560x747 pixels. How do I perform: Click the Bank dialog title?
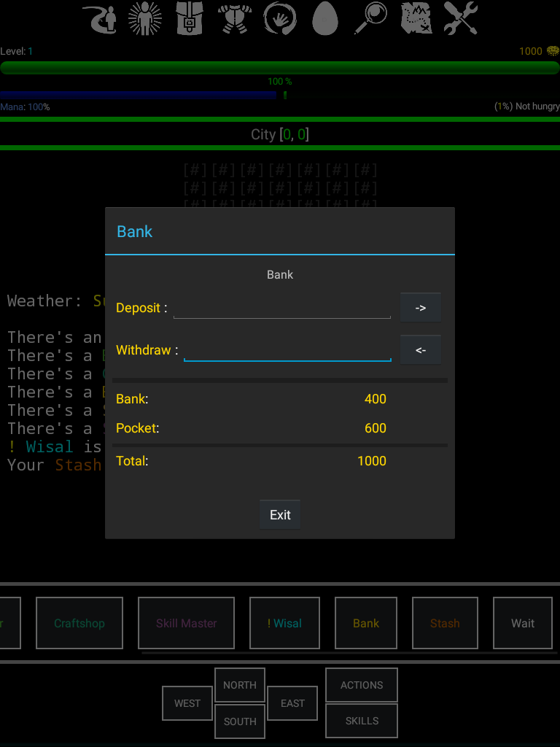point(135,231)
